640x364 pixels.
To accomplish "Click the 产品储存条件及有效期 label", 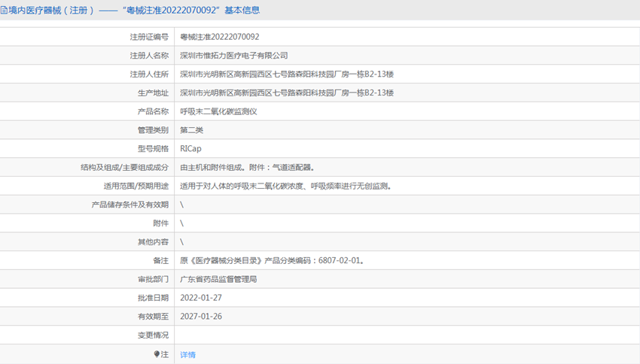I will coord(130,205).
